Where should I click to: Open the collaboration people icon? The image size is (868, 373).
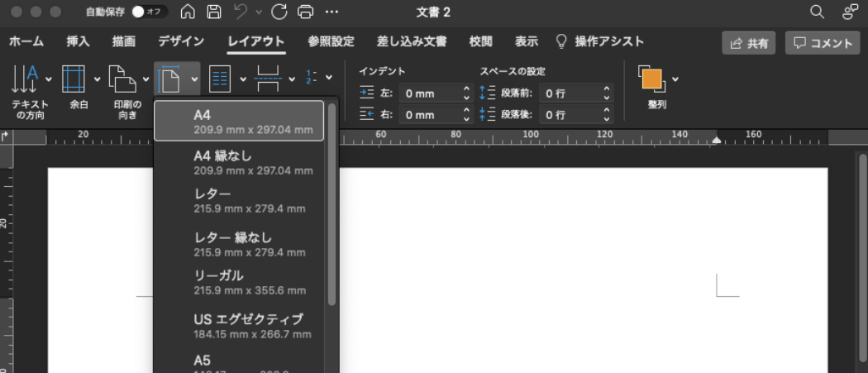[850, 12]
